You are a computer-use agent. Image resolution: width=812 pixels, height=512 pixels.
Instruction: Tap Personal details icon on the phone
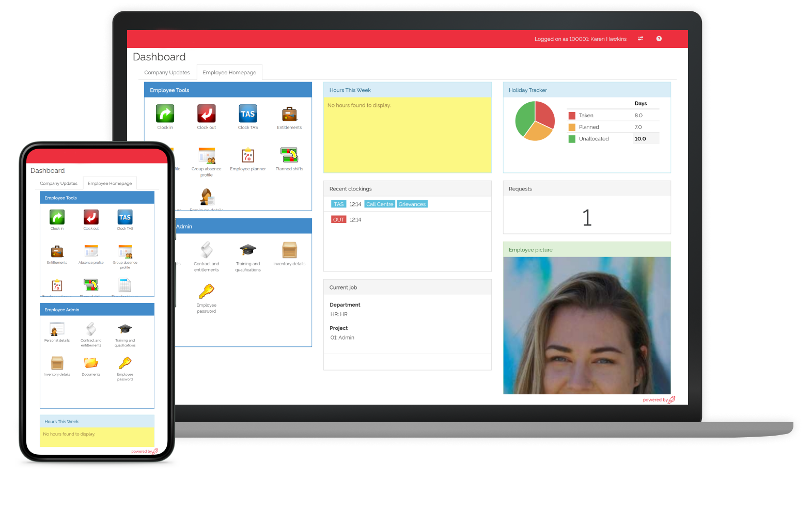(x=57, y=329)
